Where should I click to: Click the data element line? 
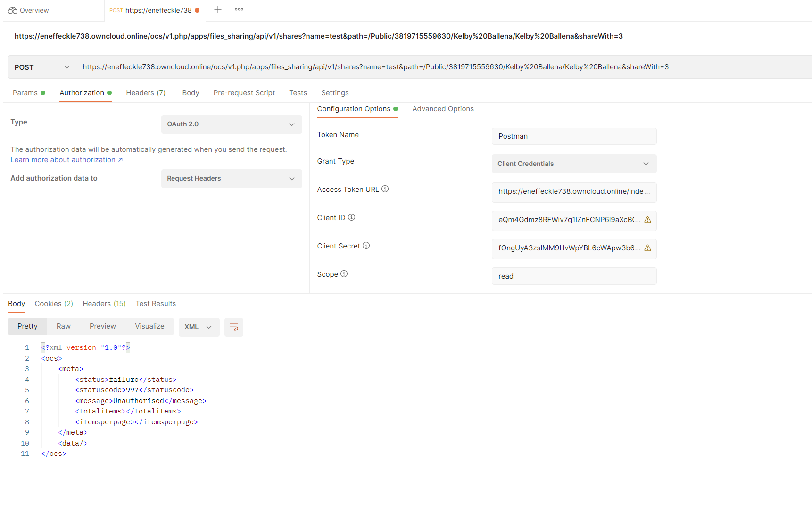click(73, 443)
